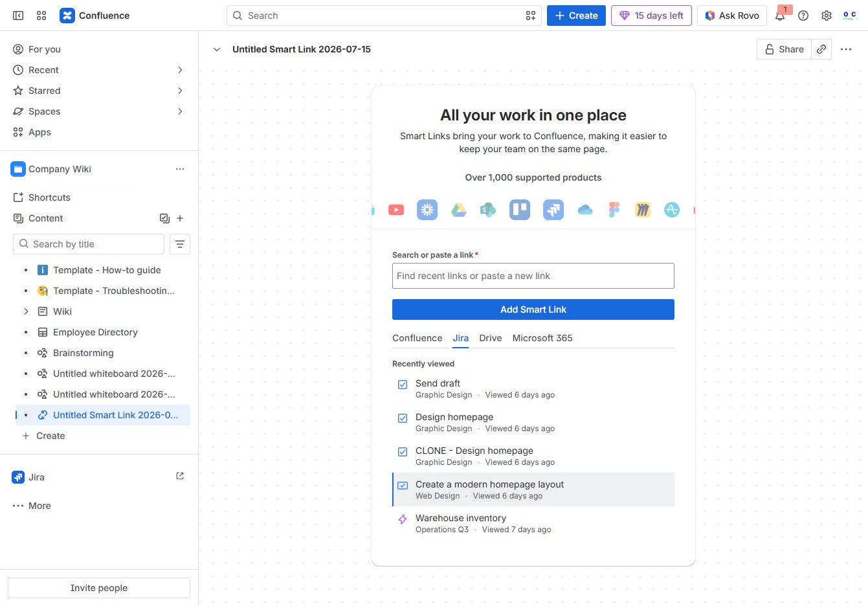The height and width of the screenshot is (606, 868).
Task: Select CLONE - Design homepage item
Action: pyautogui.click(x=533, y=456)
